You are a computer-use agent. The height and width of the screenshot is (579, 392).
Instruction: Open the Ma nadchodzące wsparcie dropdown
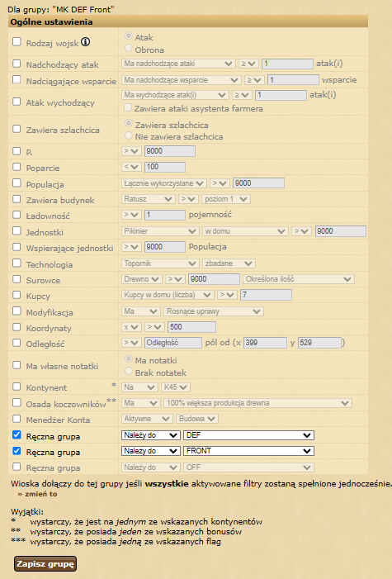182,80
